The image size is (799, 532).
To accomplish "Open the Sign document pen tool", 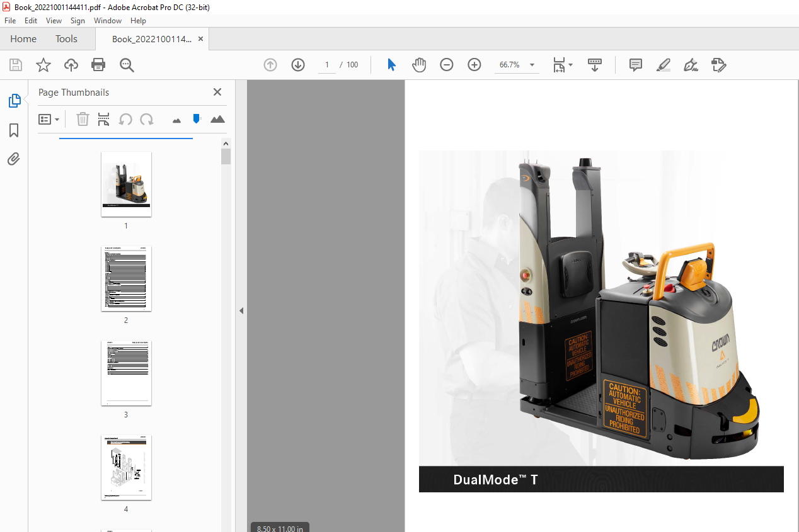I will point(691,65).
